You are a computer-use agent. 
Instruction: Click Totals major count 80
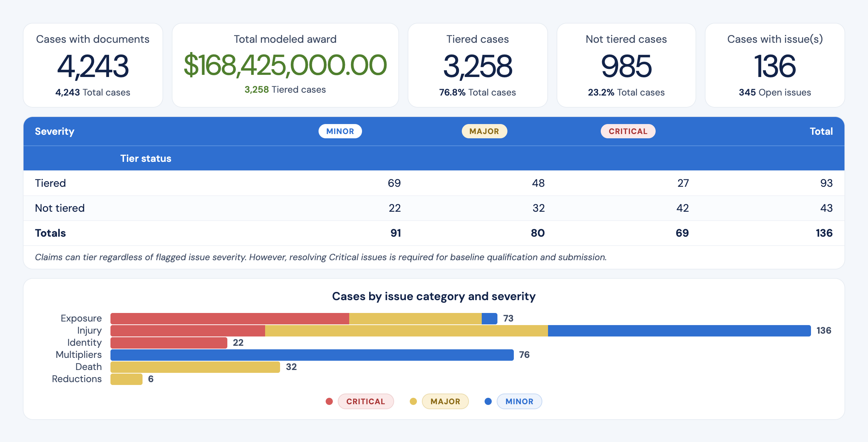point(538,233)
